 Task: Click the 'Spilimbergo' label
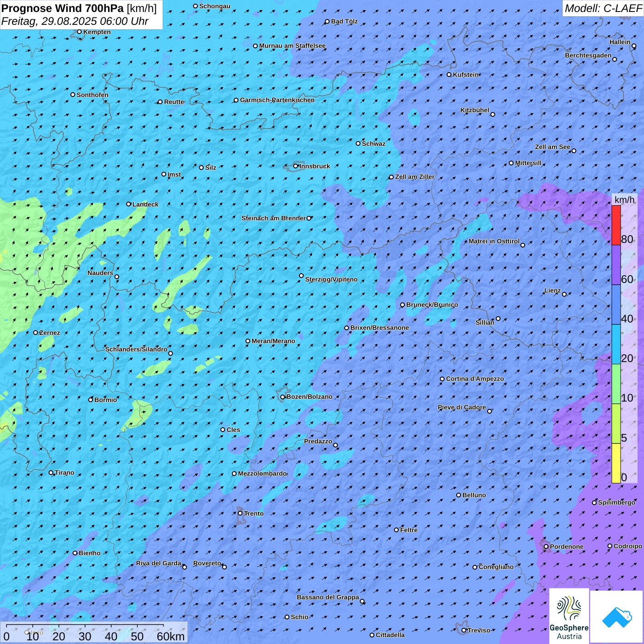coord(616,502)
